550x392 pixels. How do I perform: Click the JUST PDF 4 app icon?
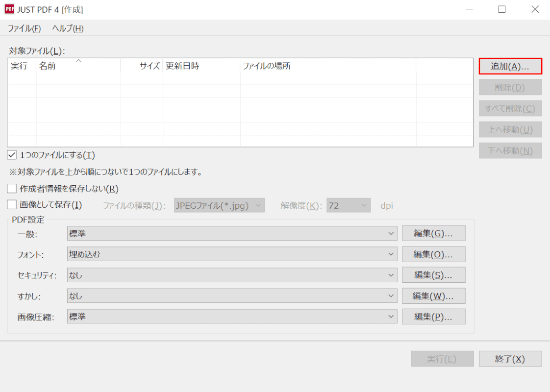click(x=9, y=9)
